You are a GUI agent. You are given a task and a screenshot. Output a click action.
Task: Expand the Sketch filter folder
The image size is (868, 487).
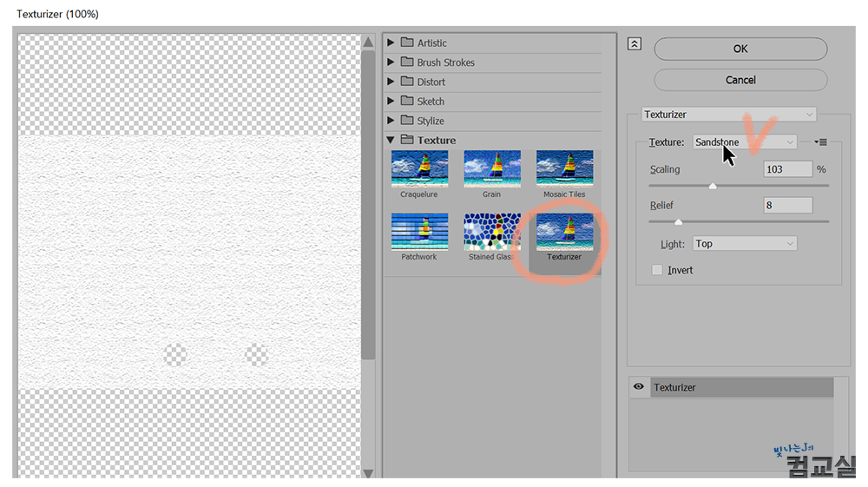point(391,101)
